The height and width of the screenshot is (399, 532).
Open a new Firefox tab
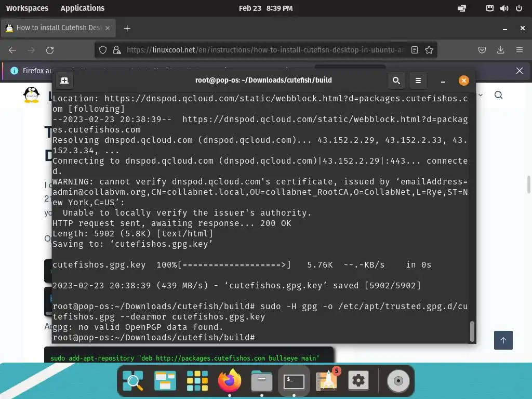click(127, 28)
